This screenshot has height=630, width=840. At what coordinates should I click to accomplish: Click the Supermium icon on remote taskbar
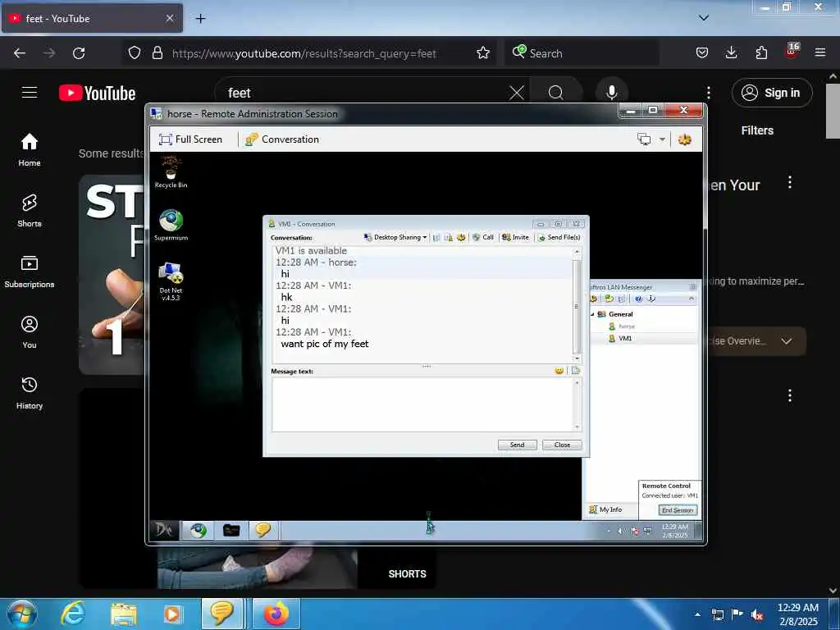(x=199, y=531)
